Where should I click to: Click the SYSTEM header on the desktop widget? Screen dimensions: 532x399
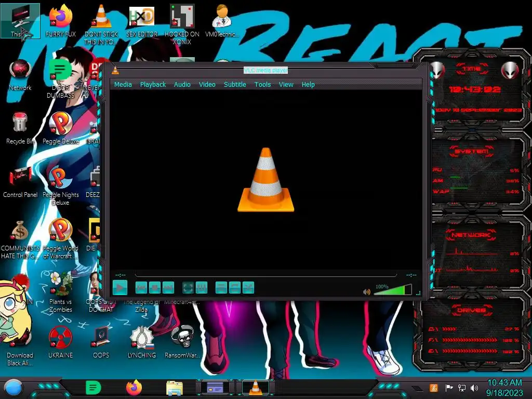click(x=472, y=151)
